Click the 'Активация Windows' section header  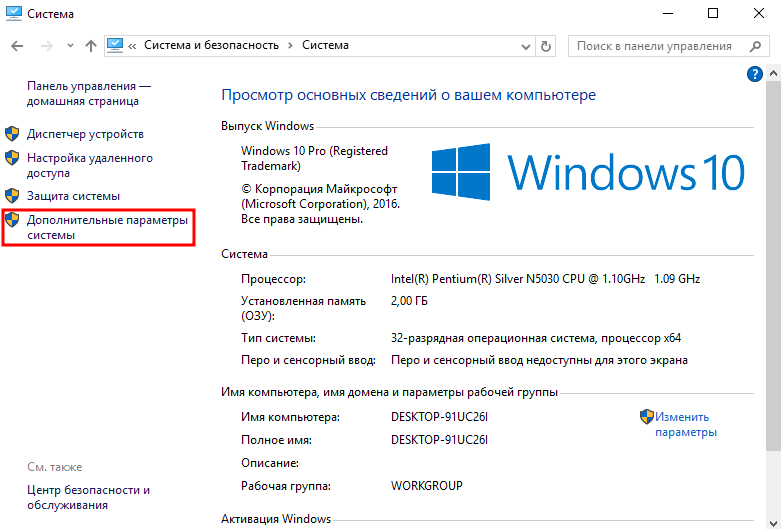coord(276,519)
